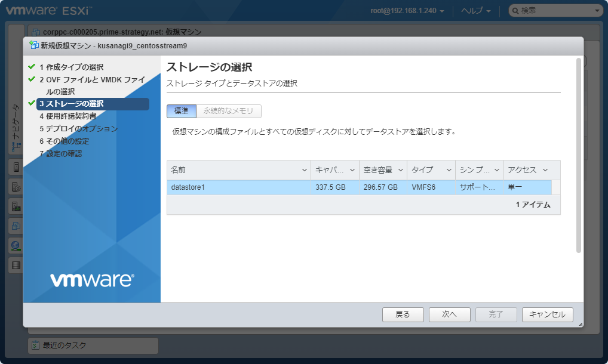Viewport: 608px width, 364px height.
Task: Go to step 6 その他の設定
Action: click(x=64, y=141)
